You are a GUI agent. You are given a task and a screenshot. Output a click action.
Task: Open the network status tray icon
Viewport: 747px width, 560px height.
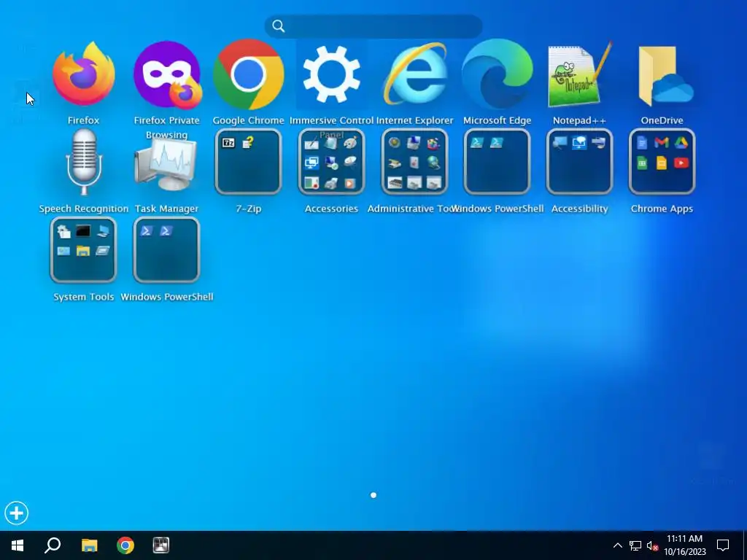[x=635, y=545]
